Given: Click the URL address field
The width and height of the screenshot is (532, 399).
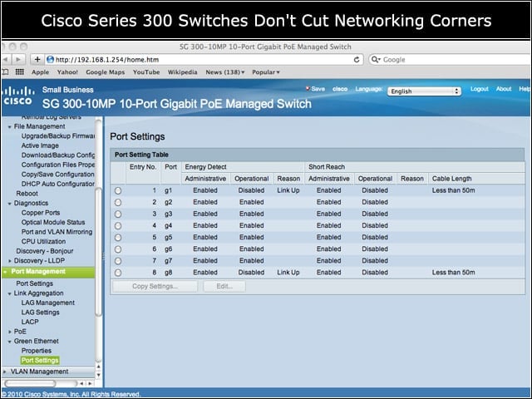Looking at the screenshot, I should pos(204,60).
